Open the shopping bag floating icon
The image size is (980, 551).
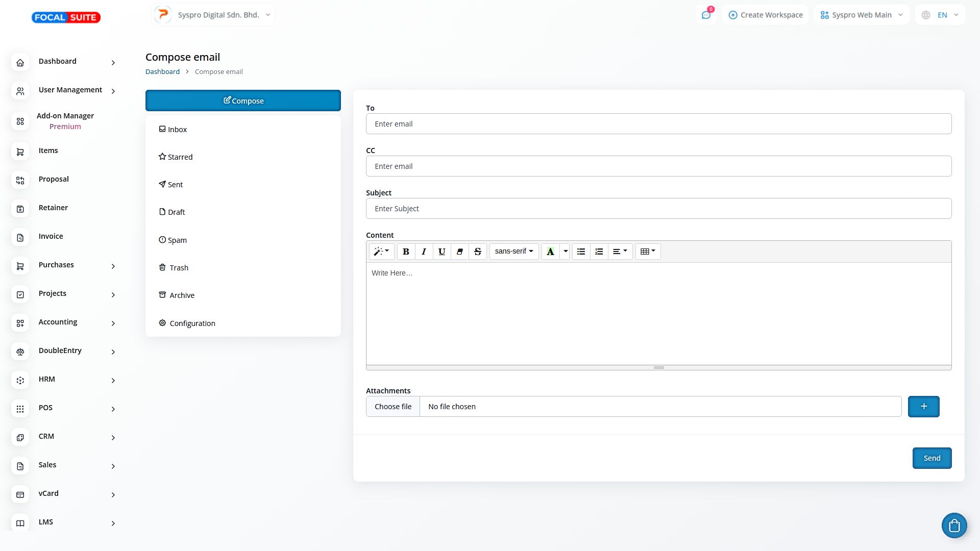click(954, 525)
